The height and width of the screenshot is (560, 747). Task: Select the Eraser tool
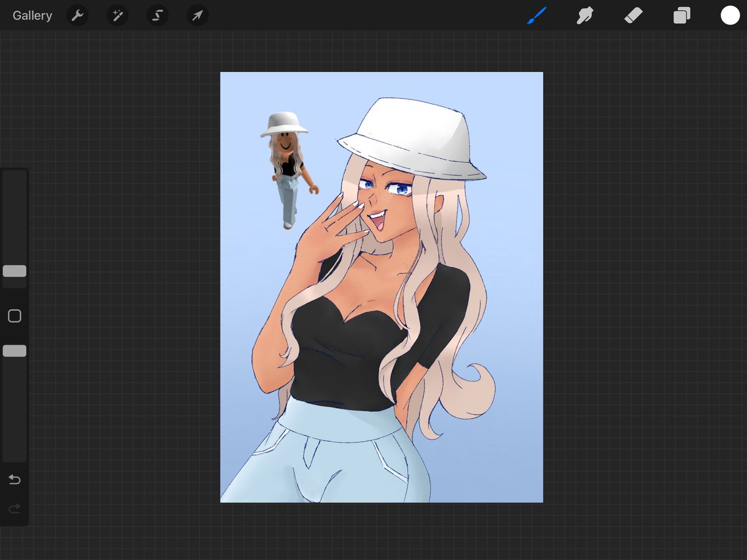[x=633, y=16]
